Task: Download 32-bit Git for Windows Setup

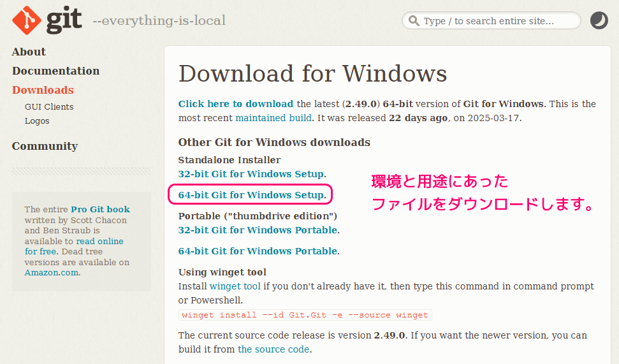Action: click(x=251, y=174)
